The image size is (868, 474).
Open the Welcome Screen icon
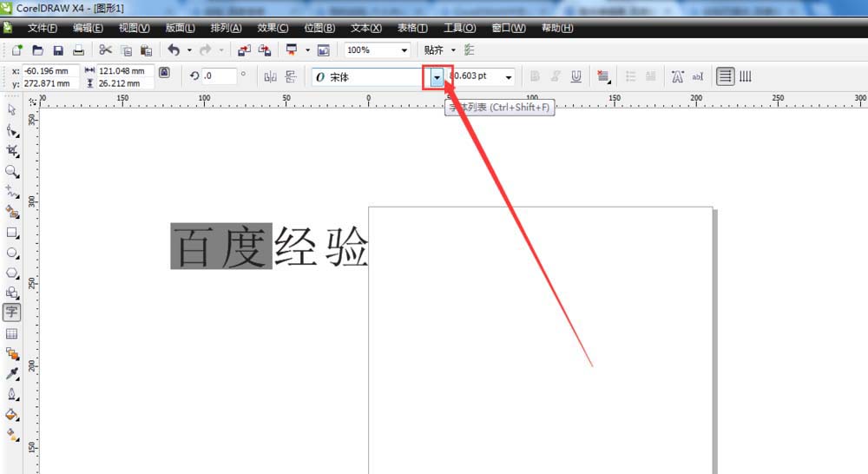[323, 50]
